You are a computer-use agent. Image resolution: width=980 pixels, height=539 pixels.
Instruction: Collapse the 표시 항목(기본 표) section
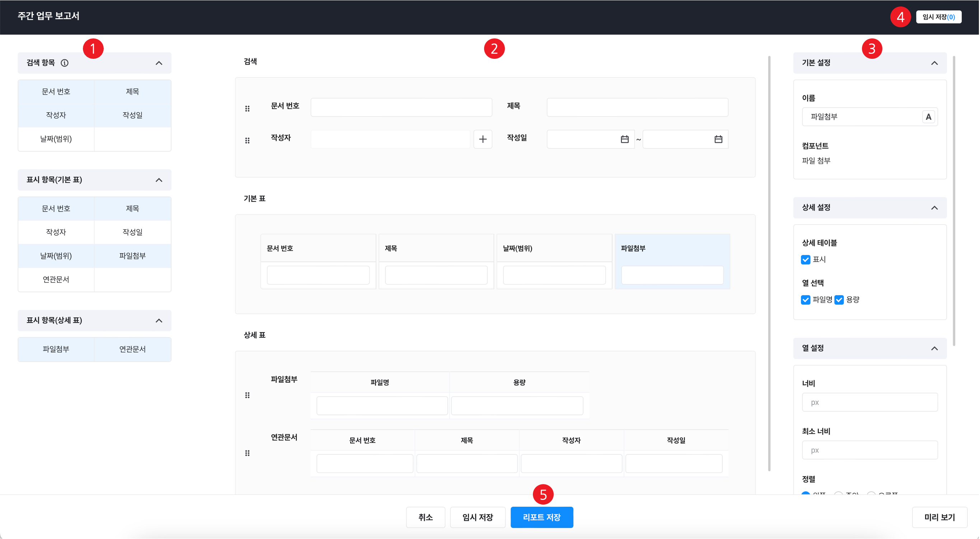point(159,180)
